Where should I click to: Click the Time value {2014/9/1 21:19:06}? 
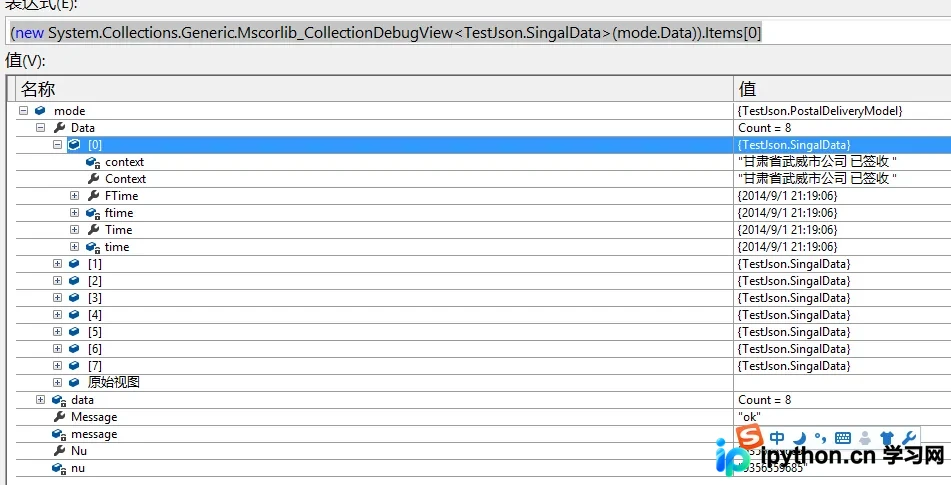(x=788, y=230)
